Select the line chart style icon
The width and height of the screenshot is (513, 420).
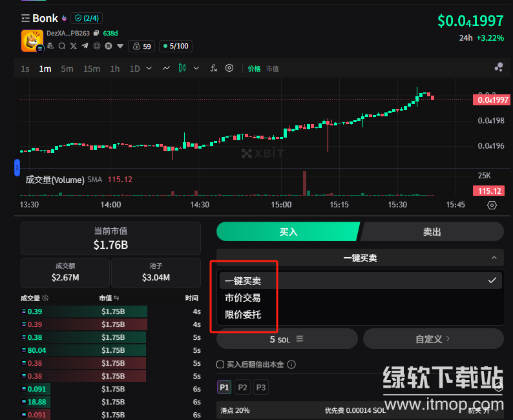pos(166,68)
